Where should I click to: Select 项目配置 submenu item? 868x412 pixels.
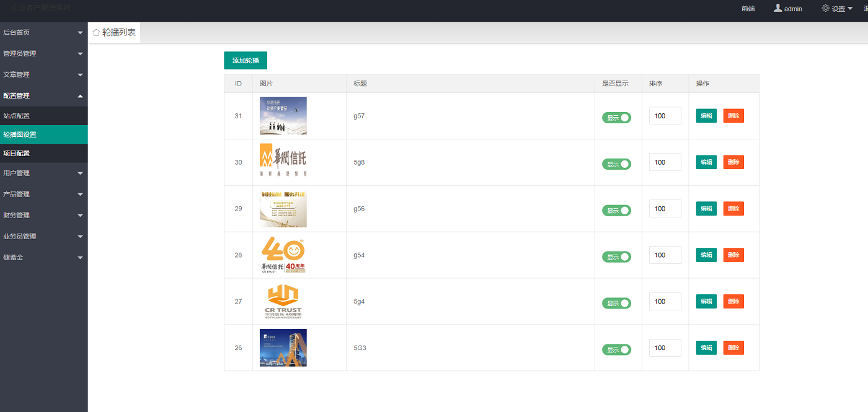17,153
